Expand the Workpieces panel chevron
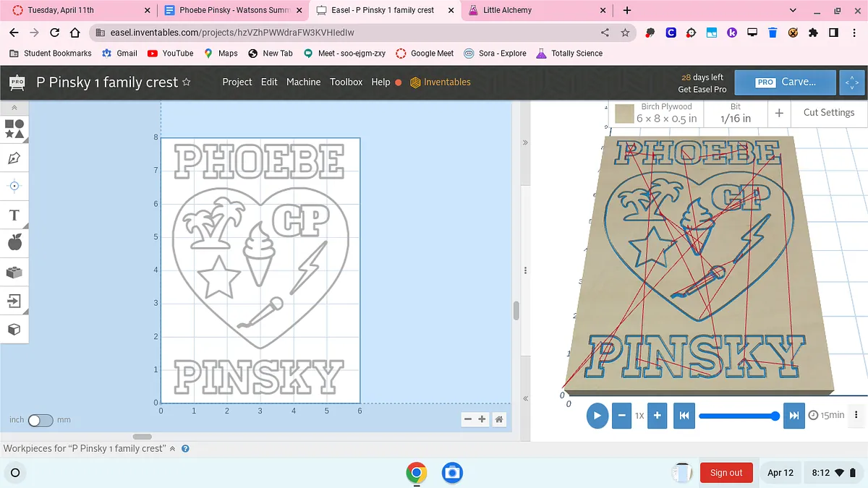The width and height of the screenshot is (868, 488). [173, 449]
